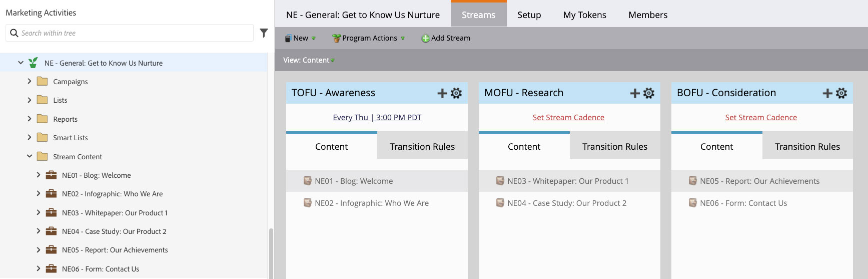
Task: Expand the Smart Lists folder
Action: 30,137
